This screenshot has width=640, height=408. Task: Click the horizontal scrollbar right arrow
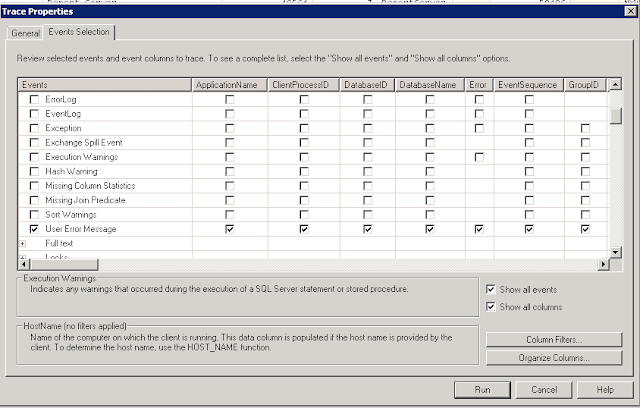[603, 264]
